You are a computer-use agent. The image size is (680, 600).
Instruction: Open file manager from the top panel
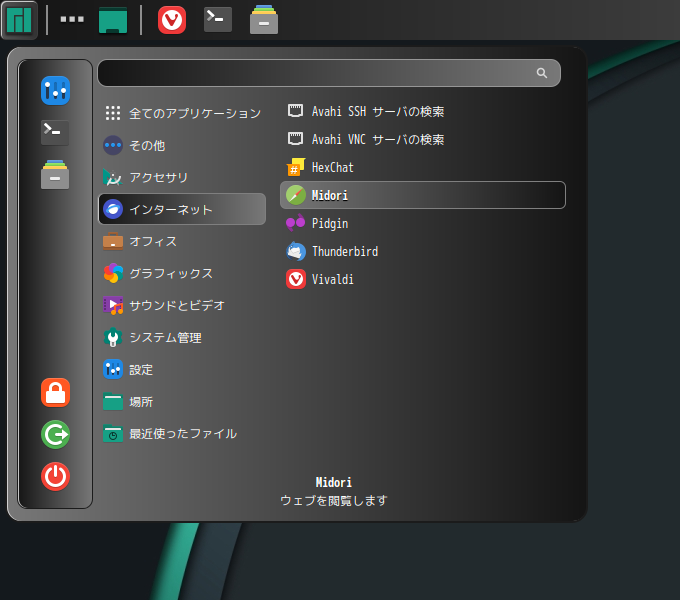coord(264,20)
